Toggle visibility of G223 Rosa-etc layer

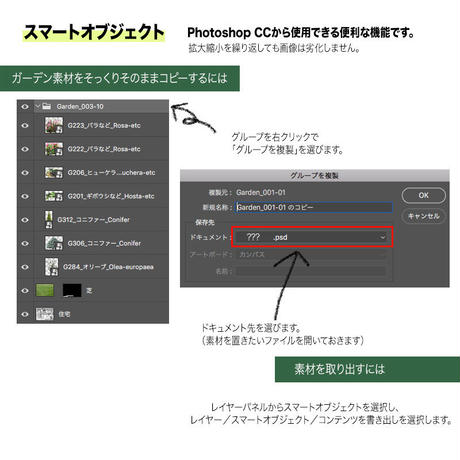(25, 126)
